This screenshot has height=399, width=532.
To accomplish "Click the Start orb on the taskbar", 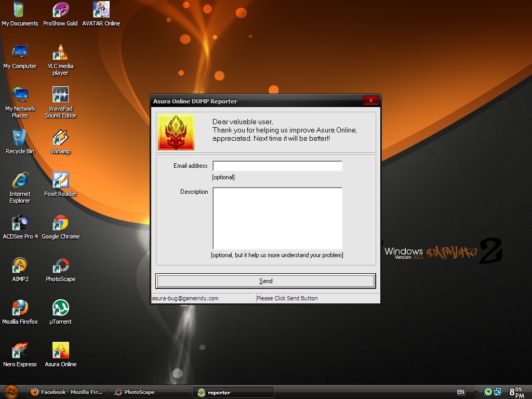I will click(x=11, y=392).
